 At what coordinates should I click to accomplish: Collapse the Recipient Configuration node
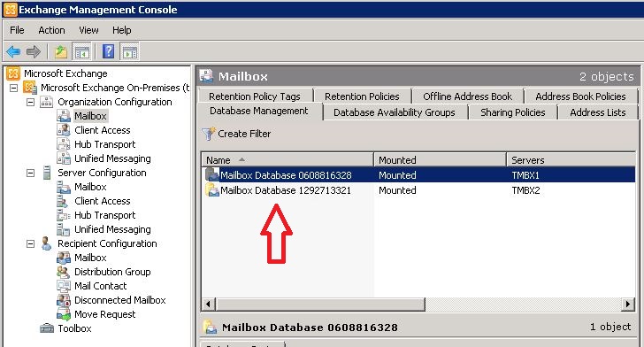tap(30, 243)
